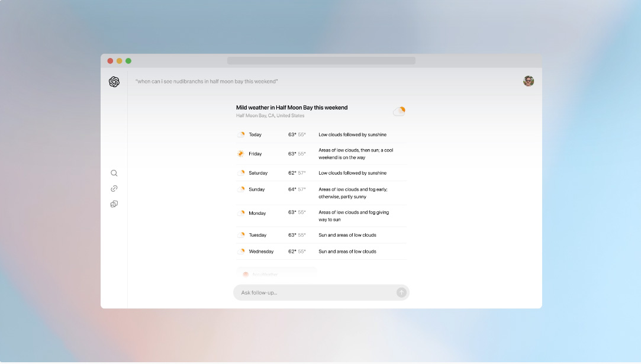The height and width of the screenshot is (364, 641).
Task: Click the weather icon beside Sunday
Action: point(241,189)
